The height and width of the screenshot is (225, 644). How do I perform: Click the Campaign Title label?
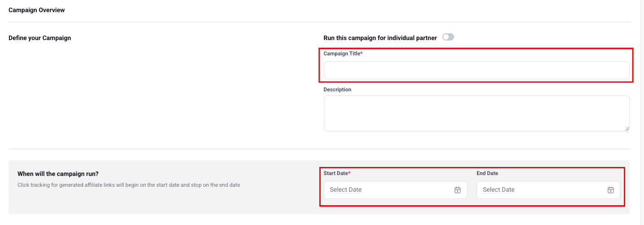341,54
